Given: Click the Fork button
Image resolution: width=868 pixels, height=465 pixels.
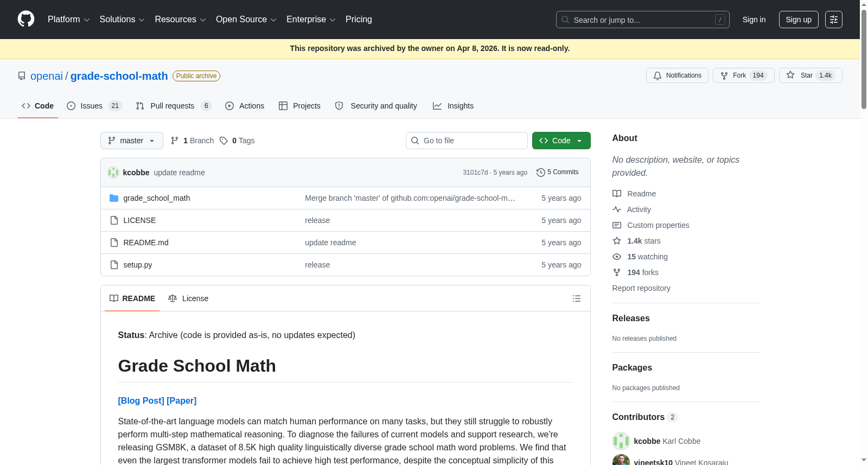Looking at the screenshot, I should pyautogui.click(x=744, y=75).
